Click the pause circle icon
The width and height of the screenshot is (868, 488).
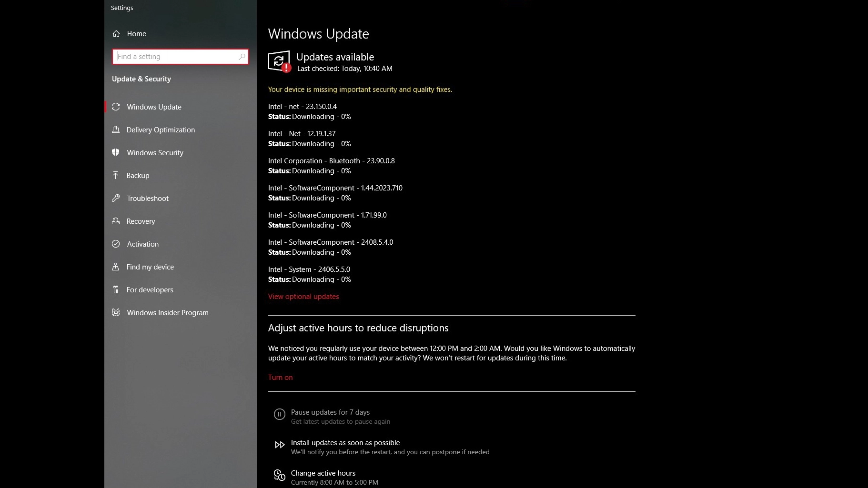pos(280,414)
